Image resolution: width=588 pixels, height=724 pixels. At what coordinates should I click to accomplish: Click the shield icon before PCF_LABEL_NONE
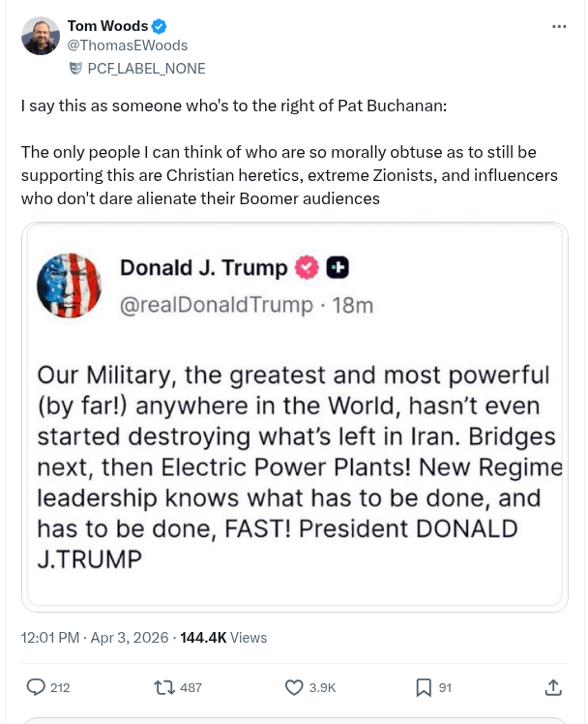pos(75,69)
